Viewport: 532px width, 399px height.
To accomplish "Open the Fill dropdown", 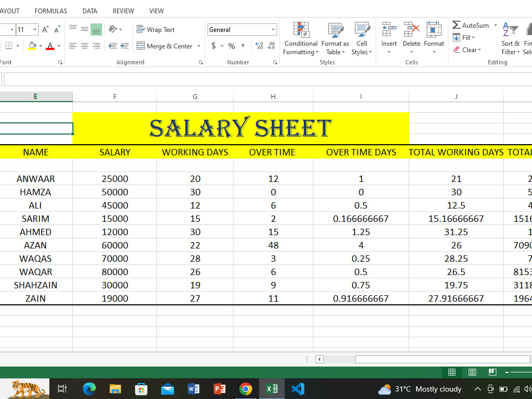I will [464, 37].
